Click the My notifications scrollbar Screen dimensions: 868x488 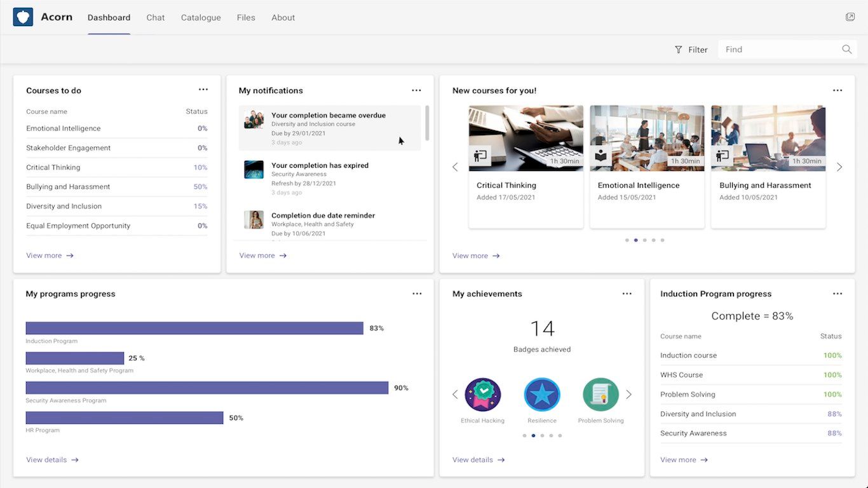[427, 123]
